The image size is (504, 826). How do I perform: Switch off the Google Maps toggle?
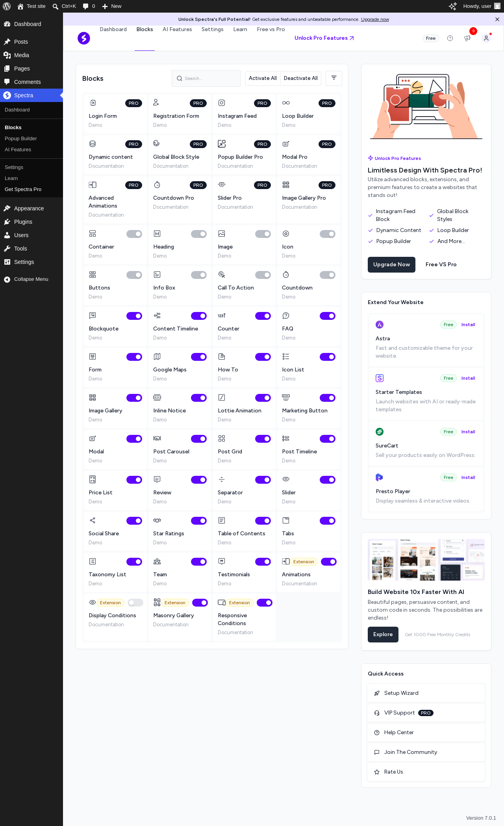[199, 357]
